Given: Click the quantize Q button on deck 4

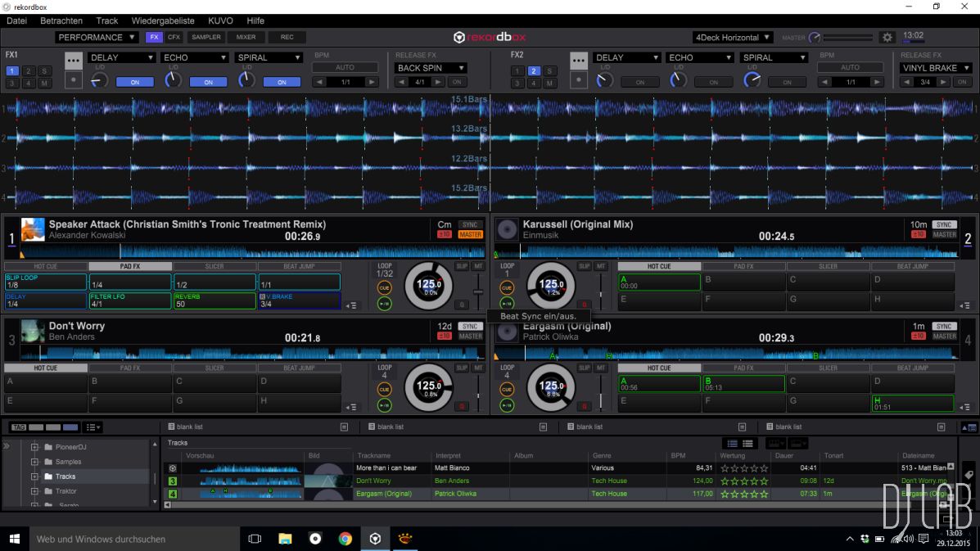Looking at the screenshot, I should (584, 406).
